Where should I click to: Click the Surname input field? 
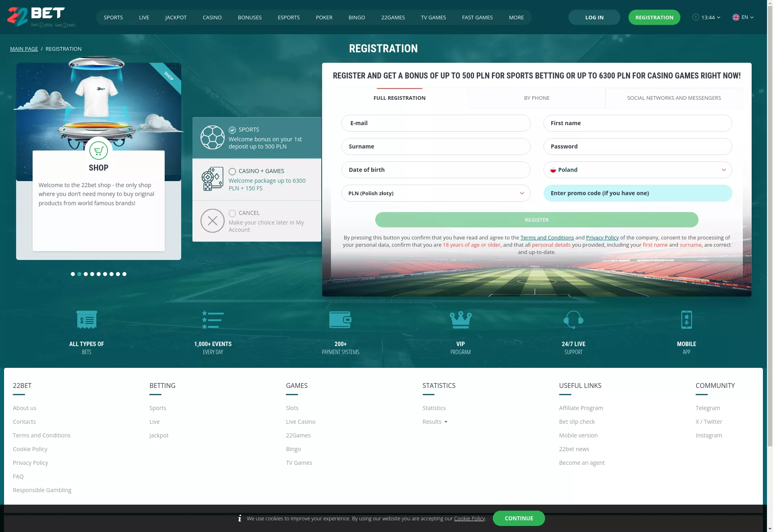(436, 146)
